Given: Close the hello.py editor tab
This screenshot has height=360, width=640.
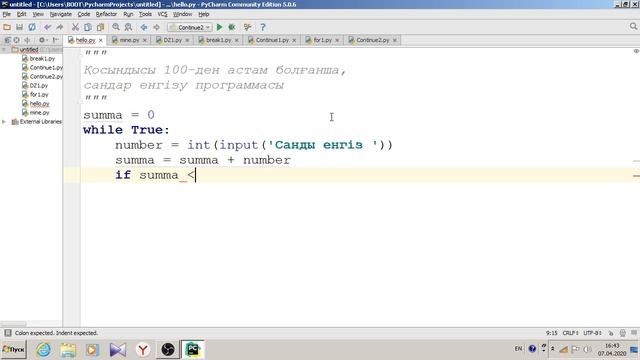Looking at the screenshot, I should 100,40.
